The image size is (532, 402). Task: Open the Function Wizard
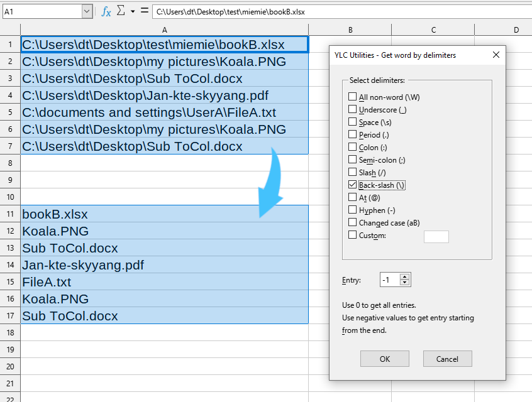tap(106, 11)
